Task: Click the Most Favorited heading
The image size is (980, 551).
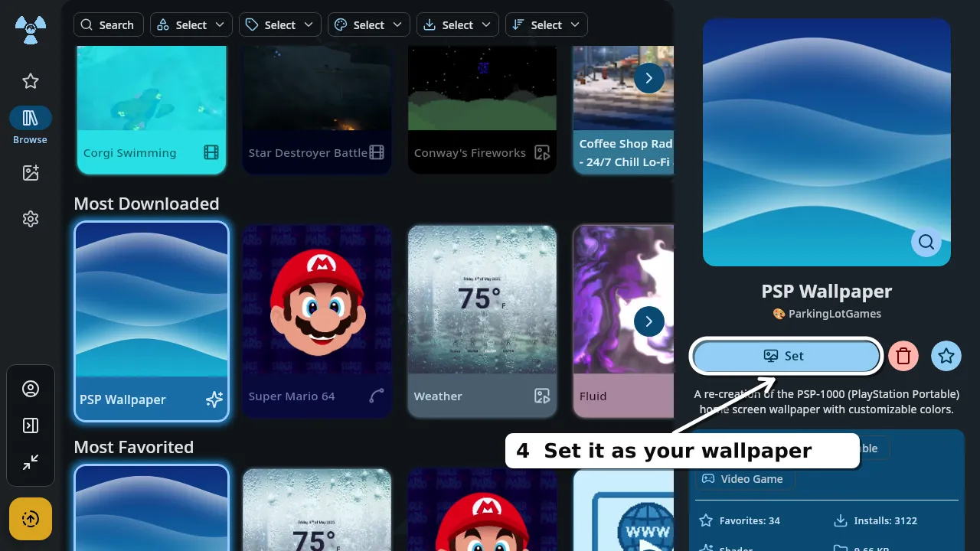Action: pos(134,447)
